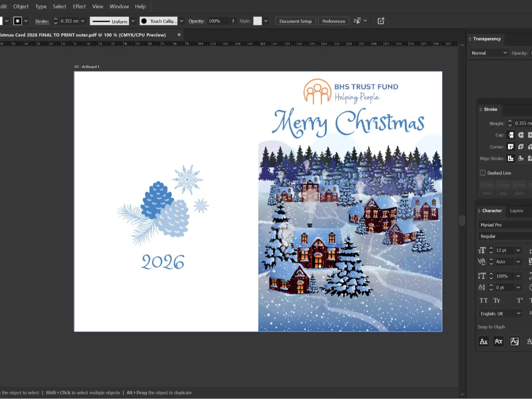This screenshot has height=399, width=532.
Task: Open the Uniform variable width profile dropdown
Action: point(133,21)
